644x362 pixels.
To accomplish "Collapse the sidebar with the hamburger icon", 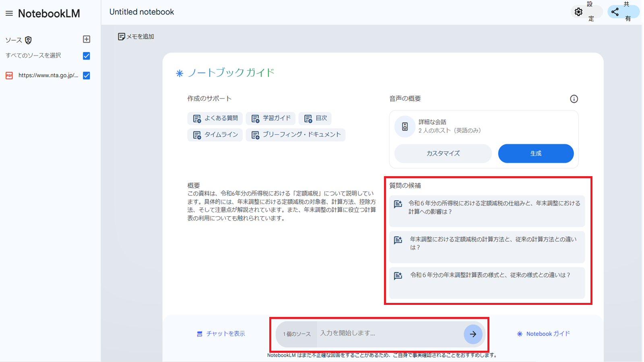I will click(9, 12).
